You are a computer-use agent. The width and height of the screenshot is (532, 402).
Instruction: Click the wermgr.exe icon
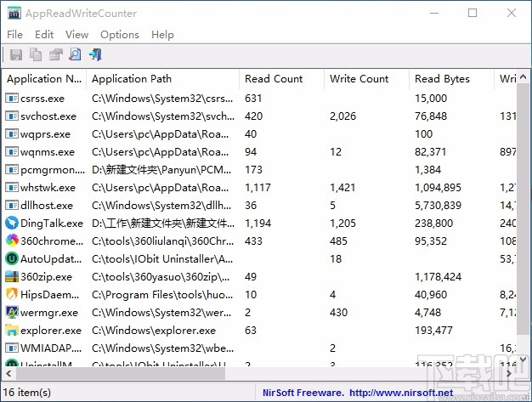click(x=12, y=312)
